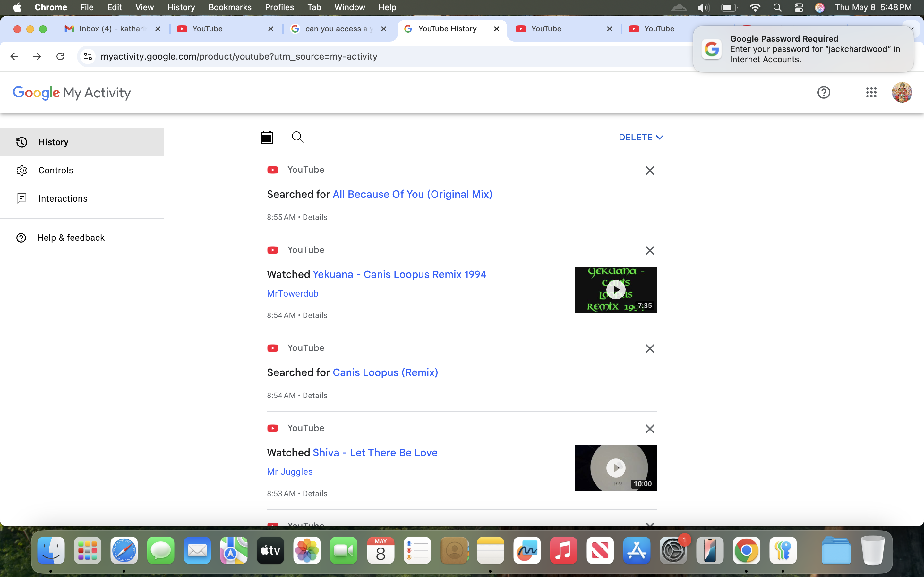Click the help question mark icon

click(824, 92)
